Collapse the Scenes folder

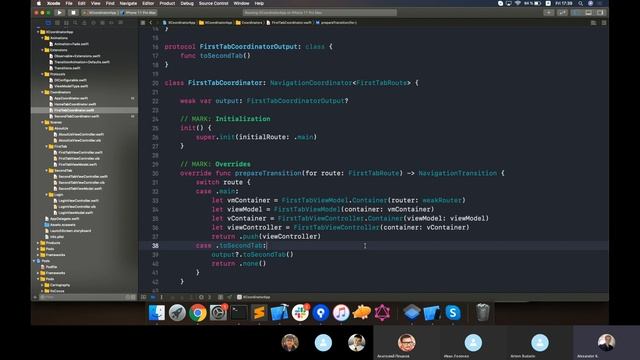(42, 122)
